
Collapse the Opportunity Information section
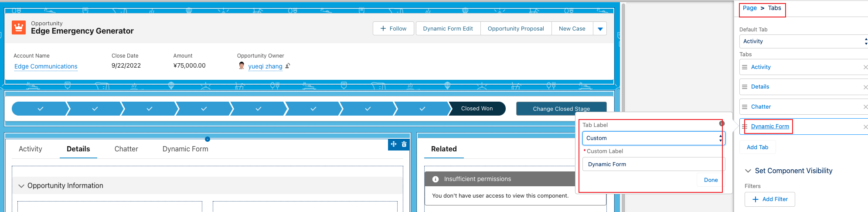(x=21, y=186)
